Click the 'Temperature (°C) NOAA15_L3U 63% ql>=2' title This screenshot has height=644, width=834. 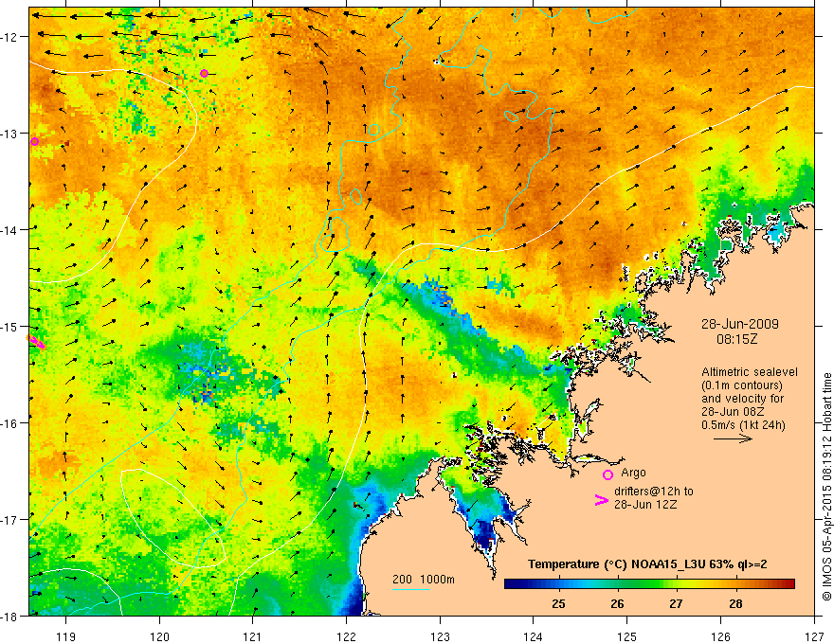coord(647,564)
